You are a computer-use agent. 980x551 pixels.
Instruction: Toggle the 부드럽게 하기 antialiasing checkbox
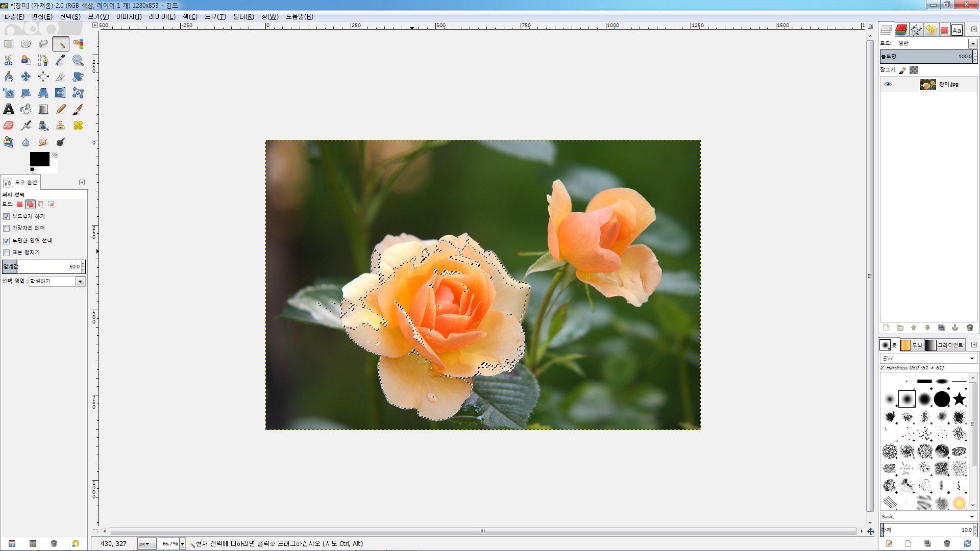(7, 216)
